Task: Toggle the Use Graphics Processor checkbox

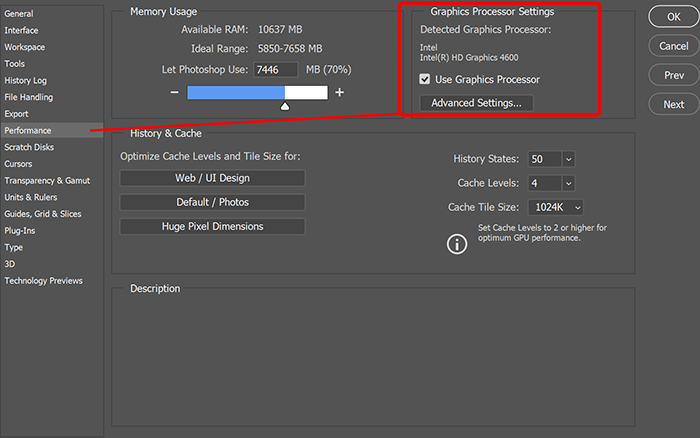Action: [x=425, y=79]
